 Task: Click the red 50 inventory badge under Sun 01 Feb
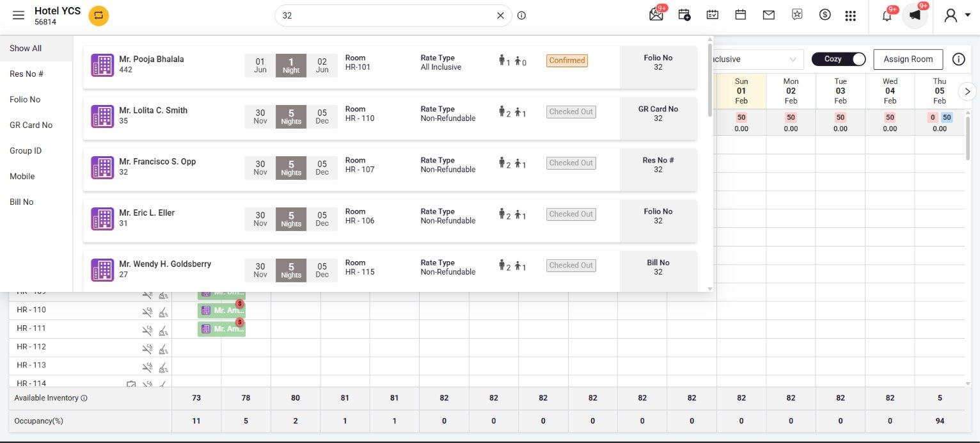click(741, 118)
